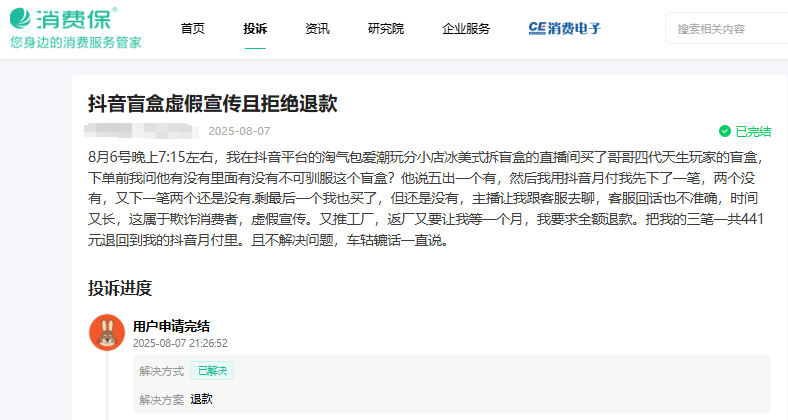
Task: Click the complaint title 抖音盲盒虚假宣传且拒绝退款
Action: pos(213,103)
